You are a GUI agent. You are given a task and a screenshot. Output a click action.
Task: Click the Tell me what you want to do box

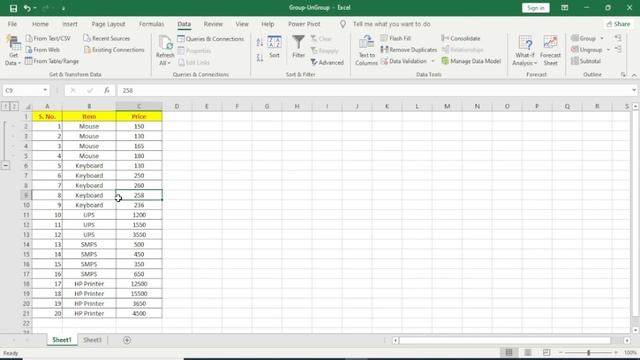tap(391, 24)
